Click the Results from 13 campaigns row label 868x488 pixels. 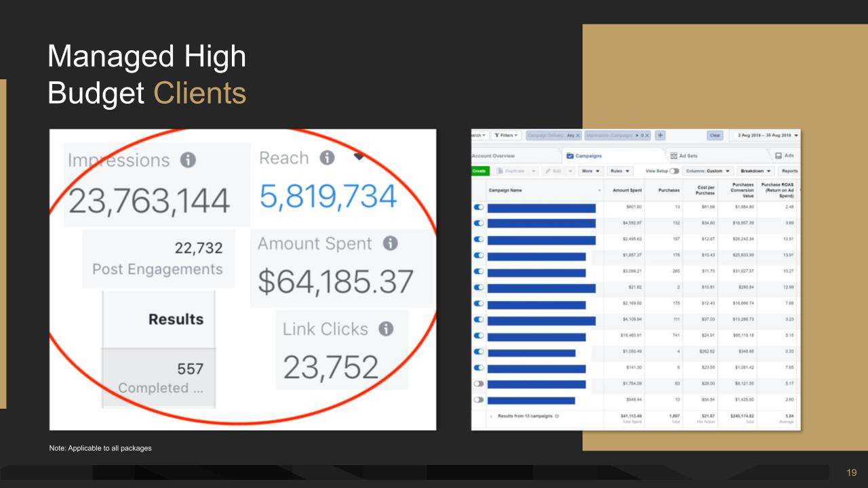click(525, 416)
